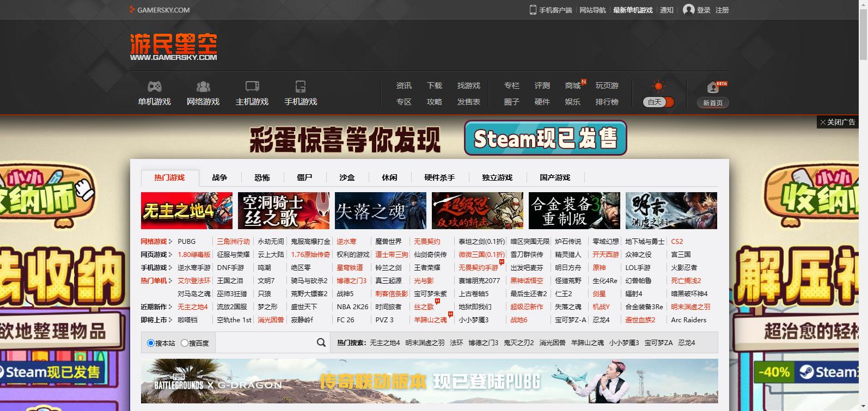868x411 pixels.
Task: Go to 玩页游 in the navigation
Action: point(607,85)
